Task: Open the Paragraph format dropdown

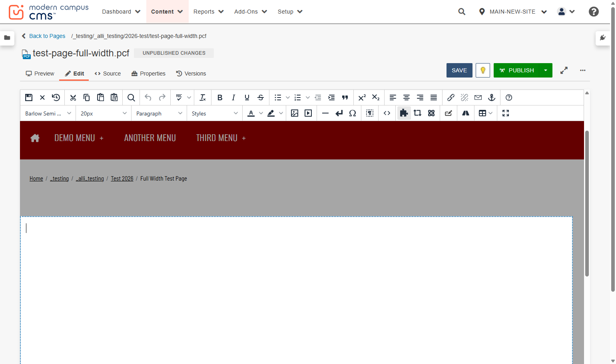Action: click(159, 113)
